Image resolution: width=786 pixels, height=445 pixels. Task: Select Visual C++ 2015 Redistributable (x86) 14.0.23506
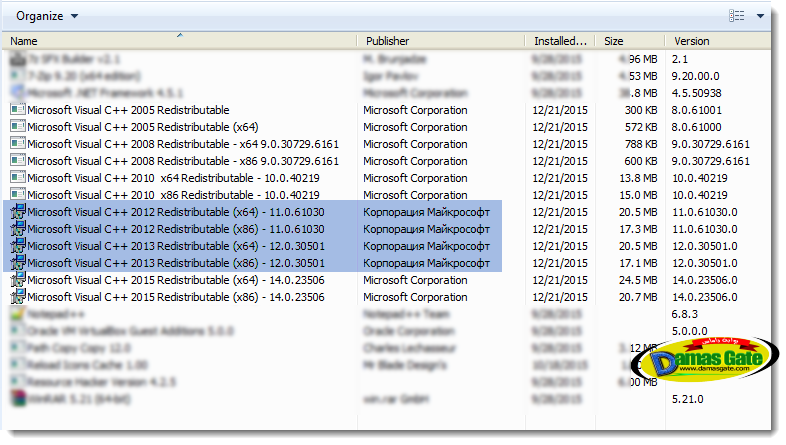coord(176,297)
